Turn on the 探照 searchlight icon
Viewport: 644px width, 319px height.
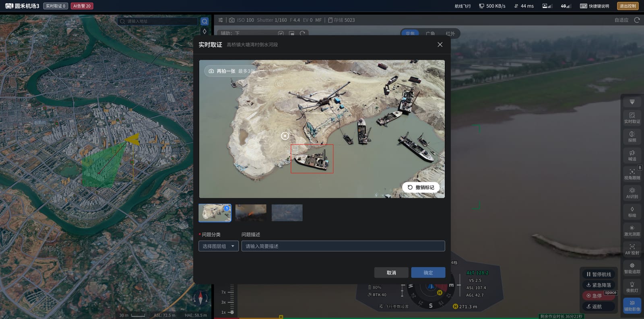pyautogui.click(x=632, y=137)
